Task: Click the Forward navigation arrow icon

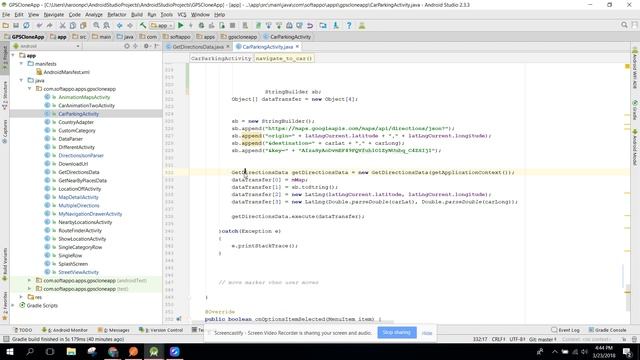Action: click(130, 25)
